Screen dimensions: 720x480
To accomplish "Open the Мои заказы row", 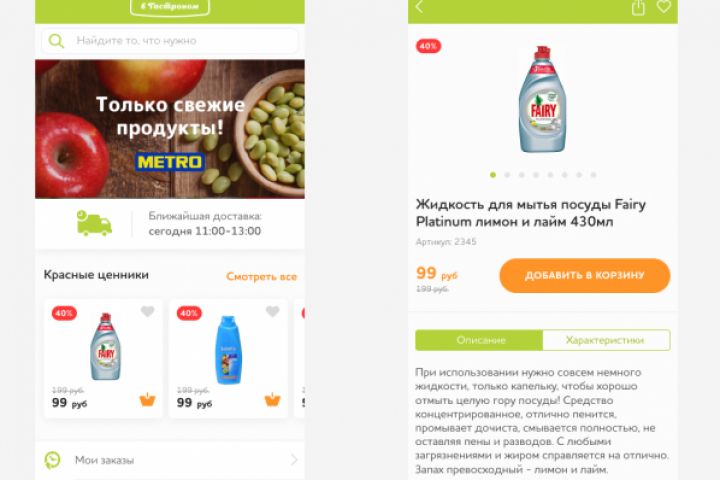I will point(170,460).
